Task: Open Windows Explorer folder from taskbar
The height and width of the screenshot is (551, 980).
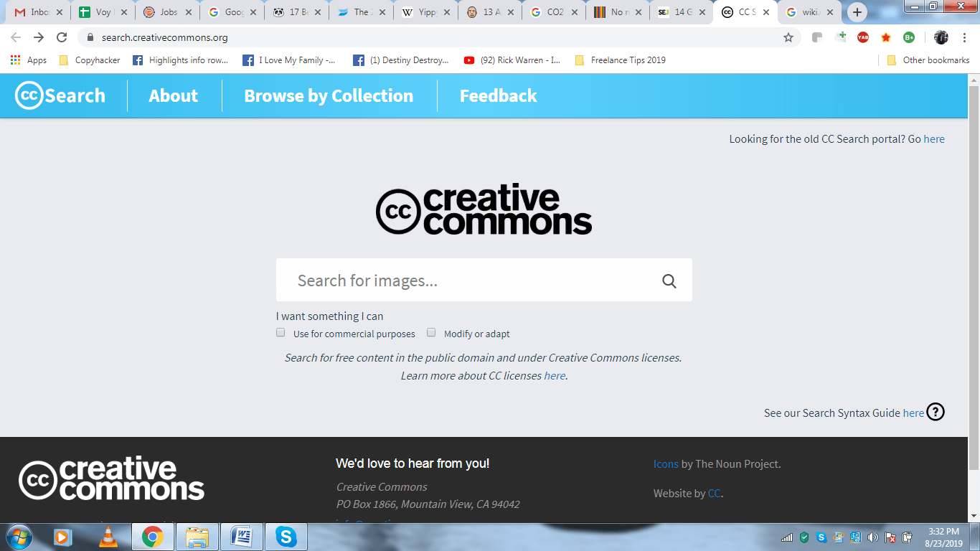Action: 197,536
